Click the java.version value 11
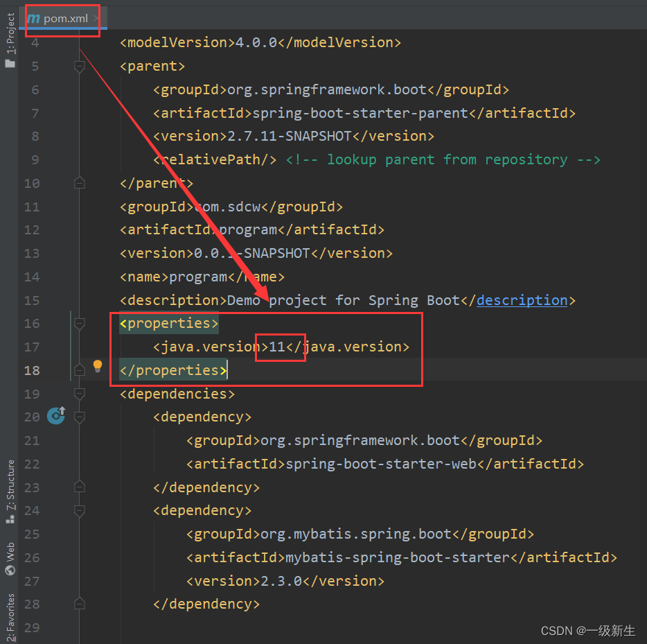This screenshot has height=644, width=647. (277, 347)
